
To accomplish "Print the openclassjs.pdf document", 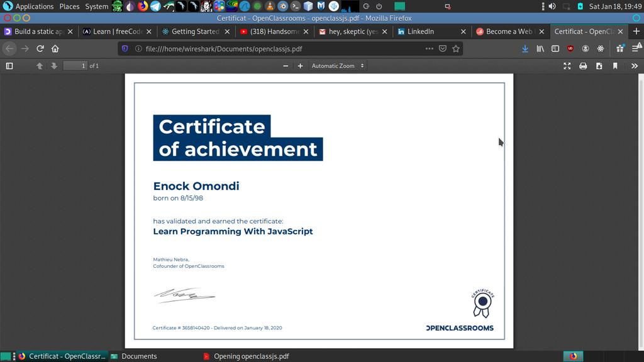I will 583,65.
